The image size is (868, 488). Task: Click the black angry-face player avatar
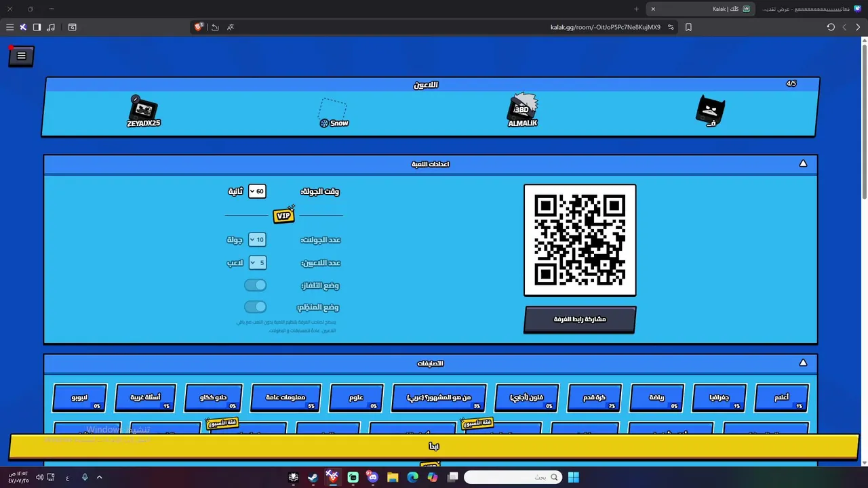[710, 110]
